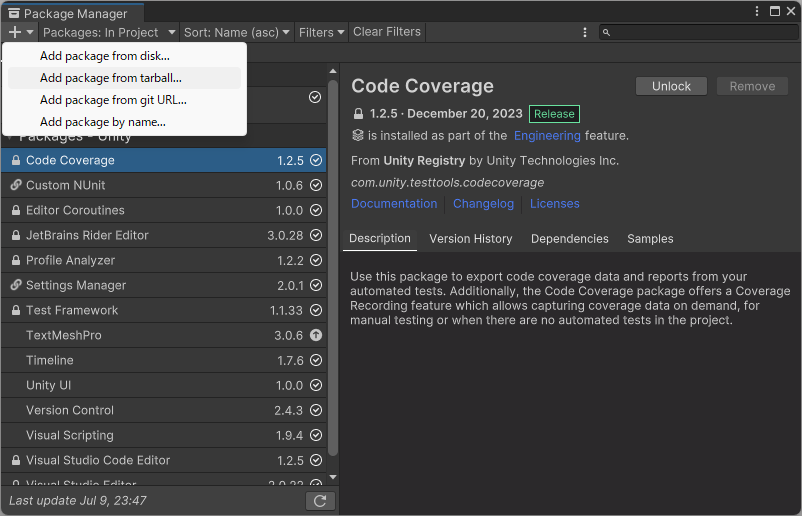Click lock icon next to Profile Analyzer
This screenshot has width=802, height=516.
coord(16,260)
